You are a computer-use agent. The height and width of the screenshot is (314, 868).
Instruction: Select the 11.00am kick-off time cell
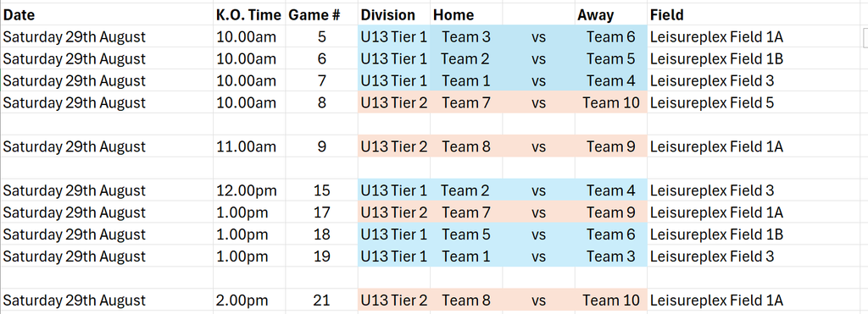coord(249,146)
